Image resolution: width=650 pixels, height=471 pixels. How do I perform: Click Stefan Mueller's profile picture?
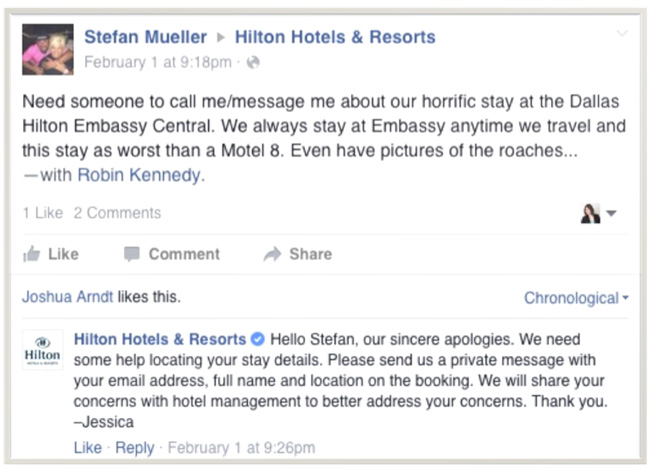coord(47,49)
